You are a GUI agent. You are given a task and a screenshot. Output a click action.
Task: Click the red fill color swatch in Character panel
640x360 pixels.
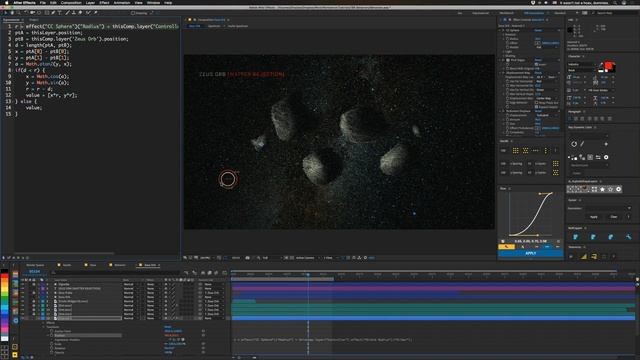609,65
